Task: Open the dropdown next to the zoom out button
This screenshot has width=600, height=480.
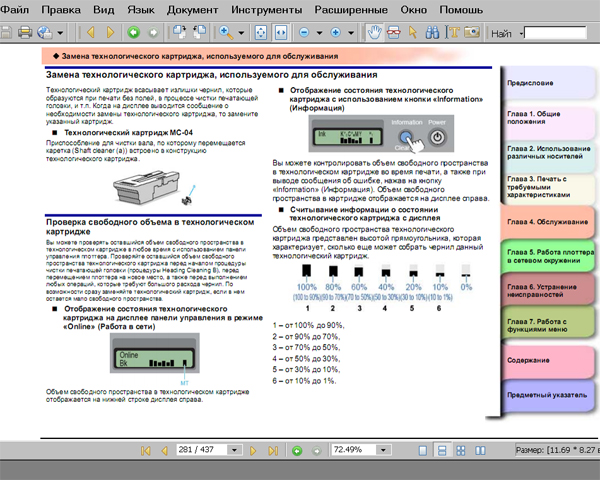Action: pyautogui.click(x=320, y=33)
